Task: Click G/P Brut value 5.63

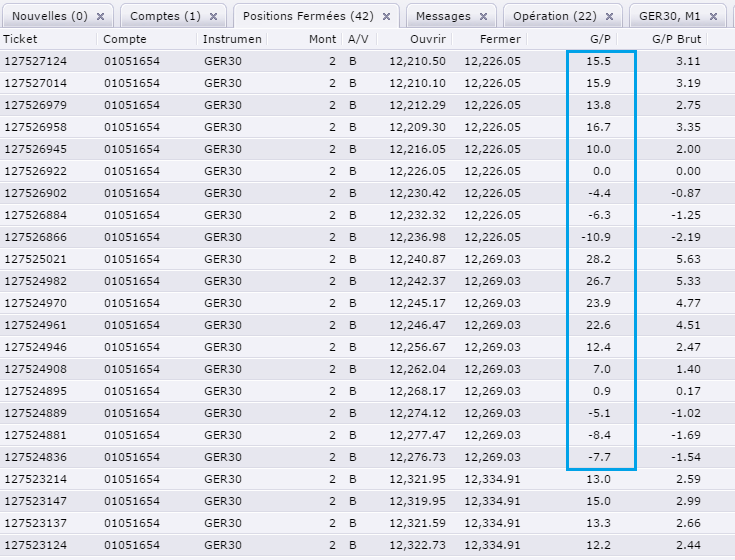Action: tap(688, 259)
